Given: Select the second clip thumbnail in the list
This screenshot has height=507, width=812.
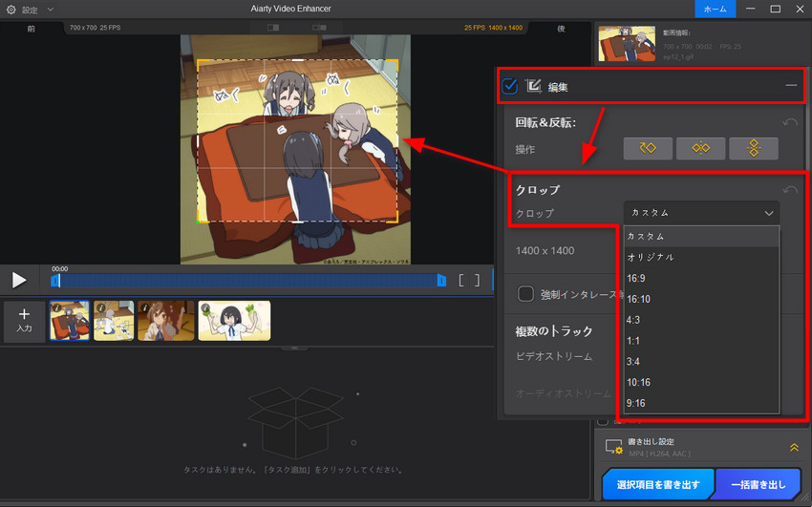Looking at the screenshot, I should click(114, 321).
